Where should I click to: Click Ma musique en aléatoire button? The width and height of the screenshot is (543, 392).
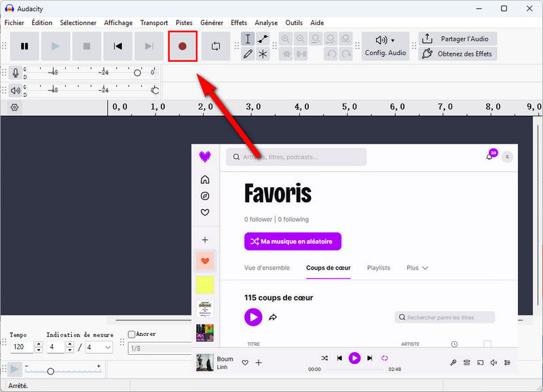coord(293,241)
